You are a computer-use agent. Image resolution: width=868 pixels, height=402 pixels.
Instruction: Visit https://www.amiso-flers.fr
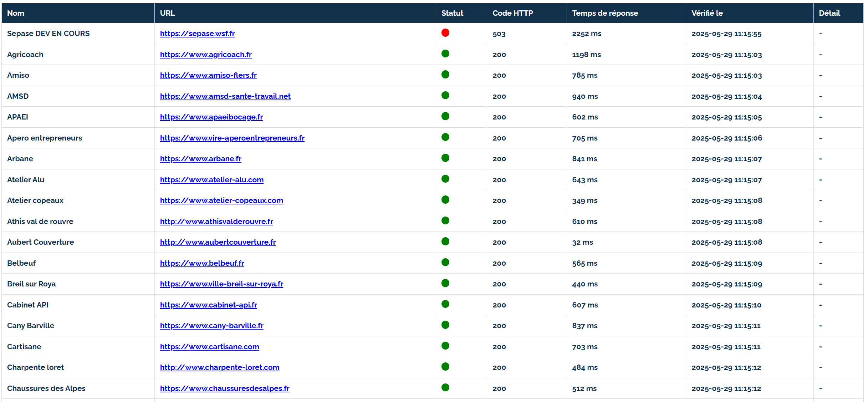point(208,75)
